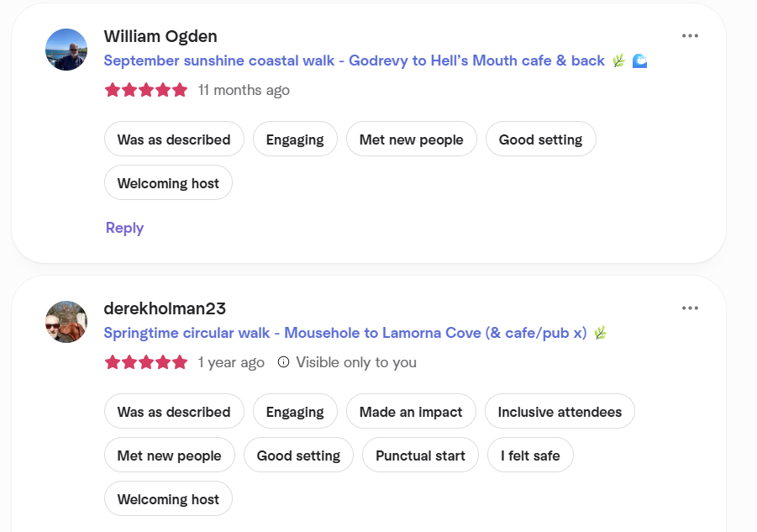Click William Ogden's profile photo
757x532 pixels.
point(66,50)
